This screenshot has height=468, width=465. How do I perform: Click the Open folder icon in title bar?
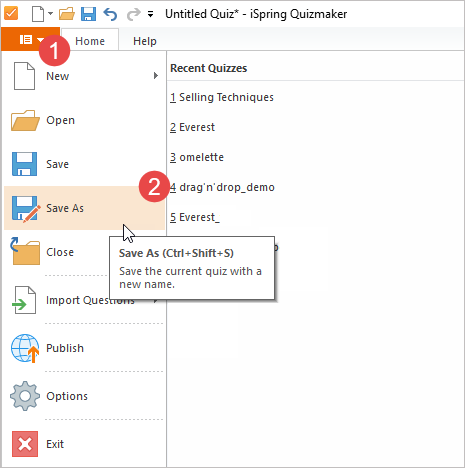pyautogui.click(x=67, y=14)
